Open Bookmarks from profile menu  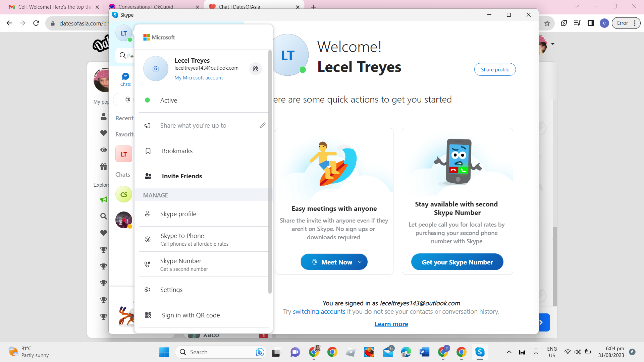[204, 151]
